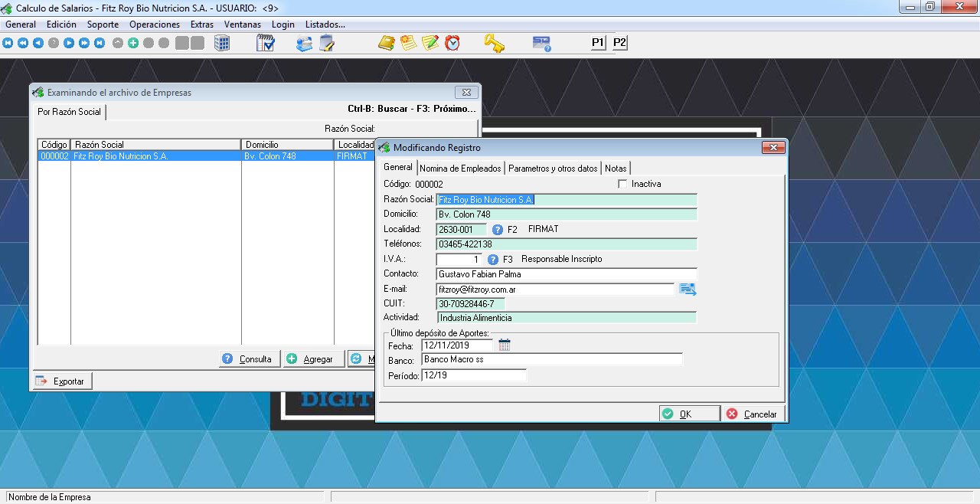
Task: Click the alarm clock toolbar icon
Action: (x=452, y=43)
